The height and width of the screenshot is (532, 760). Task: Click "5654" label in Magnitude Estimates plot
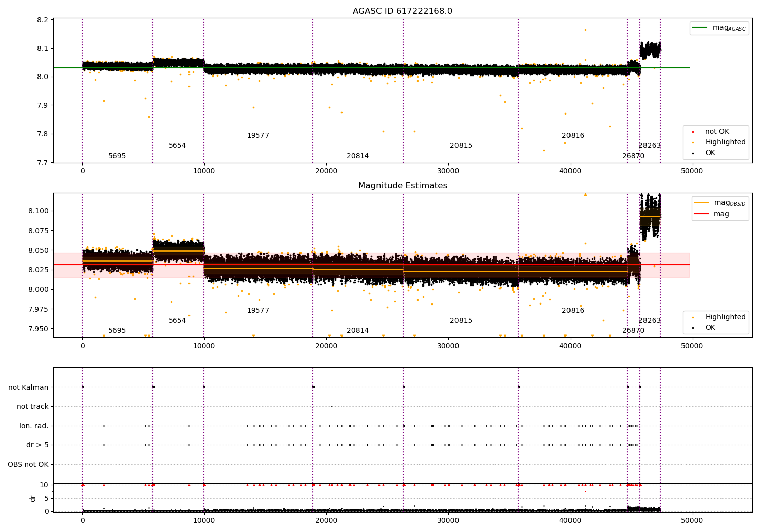(177, 321)
